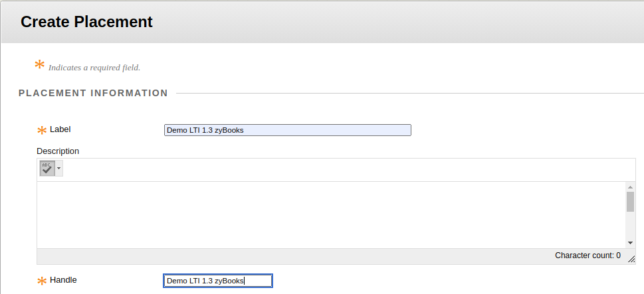Place cursor in the Handle field
Screen dimensions: 644x294
tap(218, 281)
